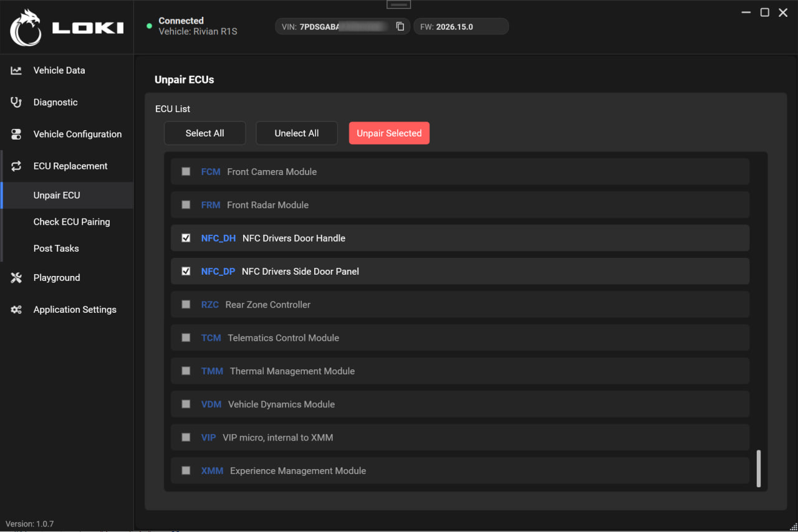Minimize the LOKI window
This screenshot has height=532, width=798.
click(x=746, y=12)
